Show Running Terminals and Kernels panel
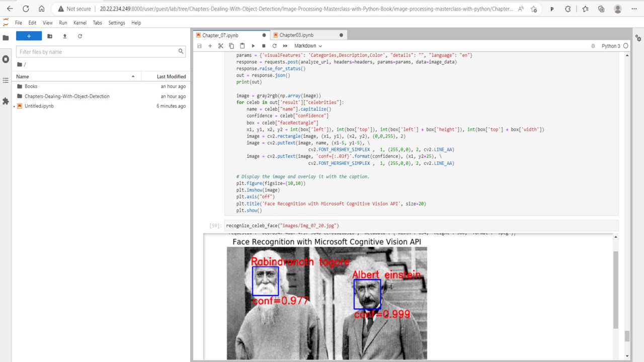 tap(6, 59)
